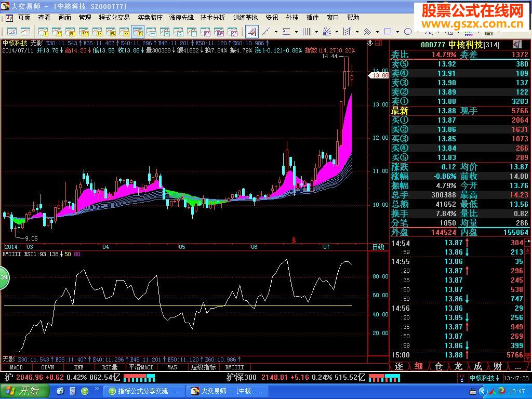This screenshot has height=399, width=532.
Task: Click the 日线 period label
Action: point(378,247)
